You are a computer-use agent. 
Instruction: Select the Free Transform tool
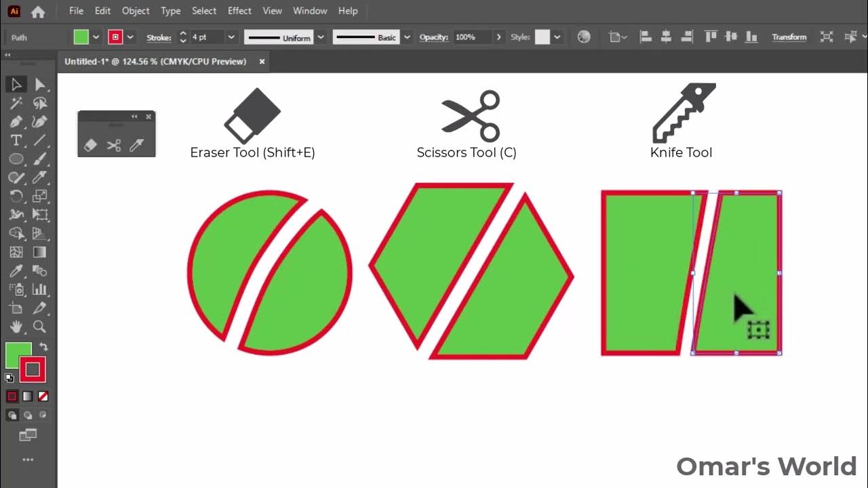[40, 216]
